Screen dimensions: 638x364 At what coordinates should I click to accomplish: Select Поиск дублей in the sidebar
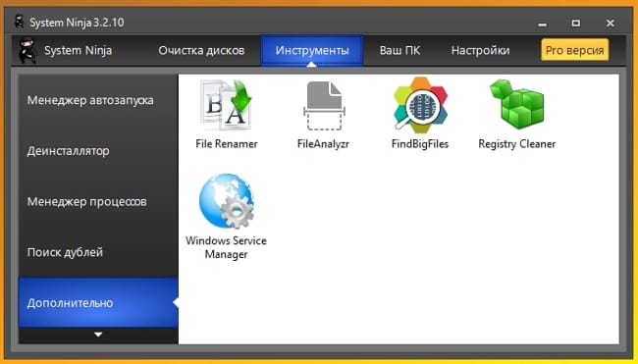coord(98,252)
